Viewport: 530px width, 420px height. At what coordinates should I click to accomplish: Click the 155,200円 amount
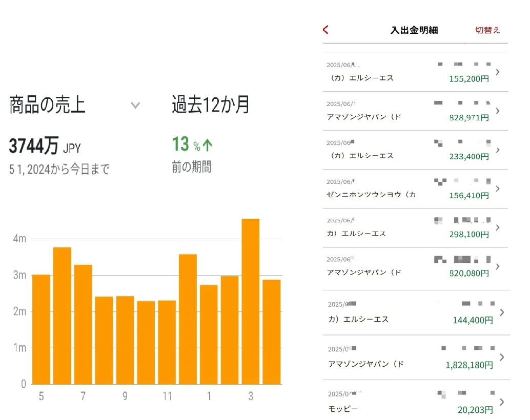pyautogui.click(x=469, y=79)
